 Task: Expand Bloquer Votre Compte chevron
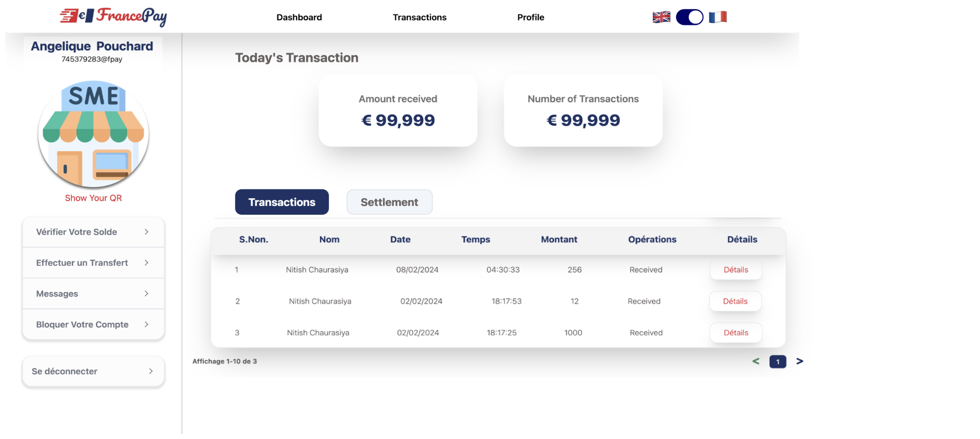(x=147, y=324)
